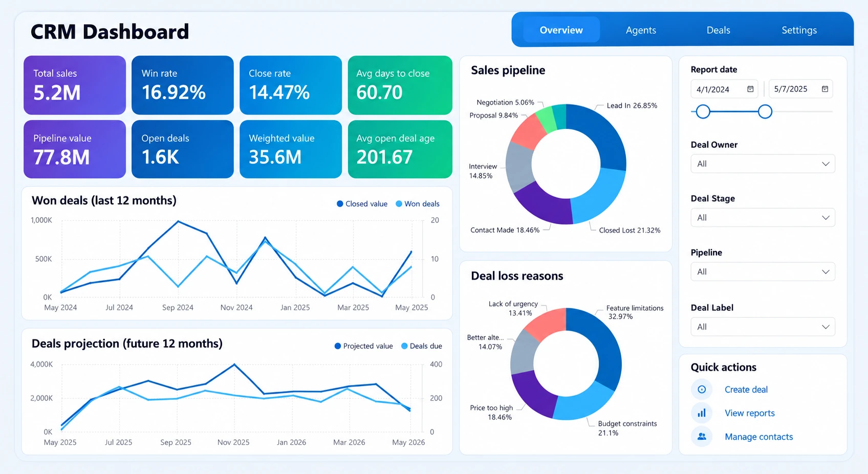Click the Lack of urgency 13.41% label

tap(513, 308)
